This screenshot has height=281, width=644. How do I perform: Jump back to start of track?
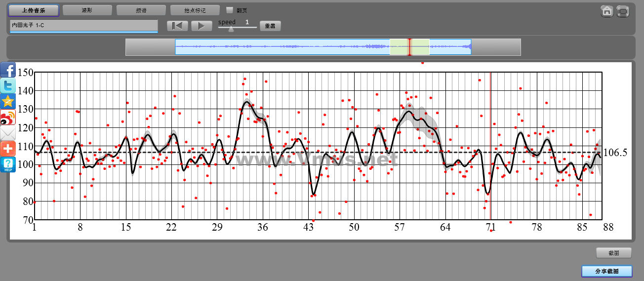[178, 26]
